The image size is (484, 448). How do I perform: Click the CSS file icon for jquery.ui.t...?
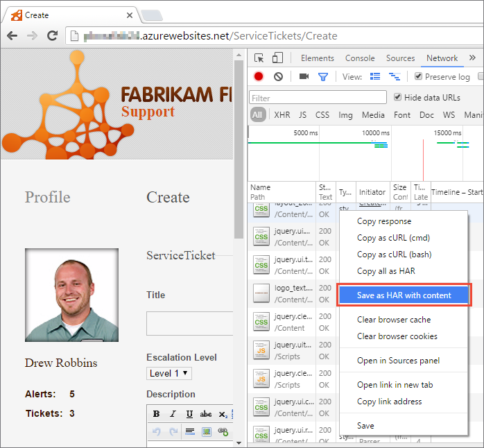click(x=261, y=265)
